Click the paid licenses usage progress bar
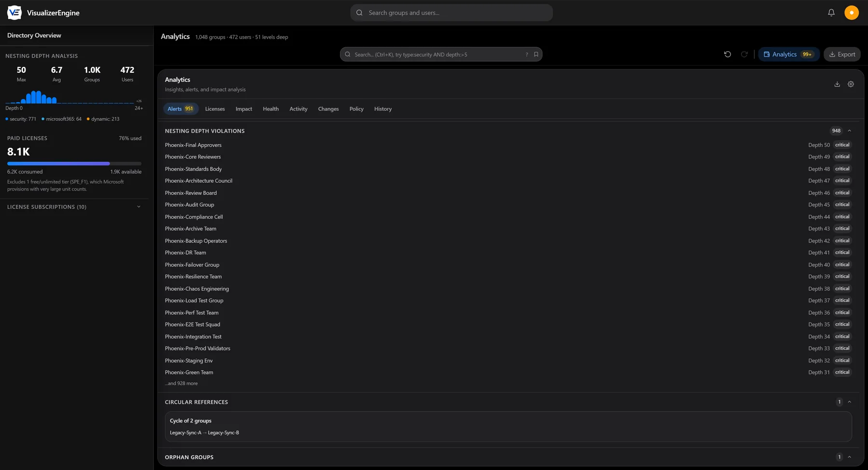 pos(74,163)
